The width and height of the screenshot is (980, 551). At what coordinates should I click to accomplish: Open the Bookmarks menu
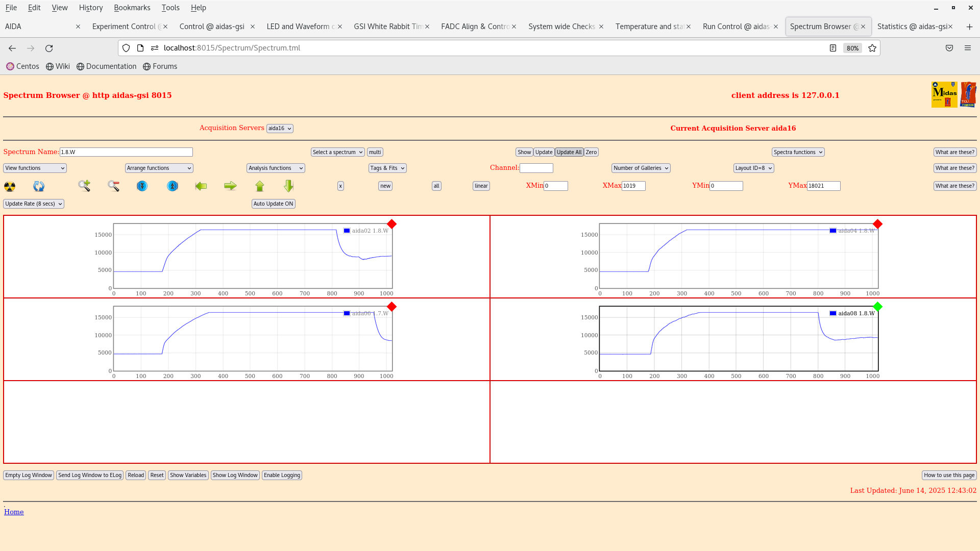pyautogui.click(x=132, y=8)
